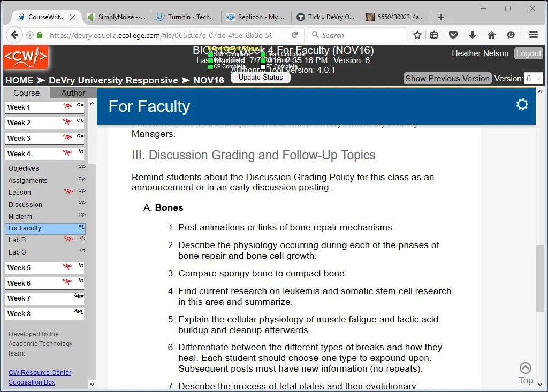
Task: Switch to the Author tab
Action: click(73, 93)
